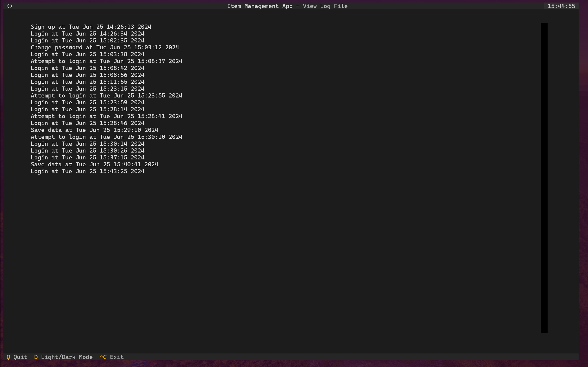This screenshot has width=588, height=367.
Task: Click the Login entry at 15:37:15
Action: click(x=88, y=157)
